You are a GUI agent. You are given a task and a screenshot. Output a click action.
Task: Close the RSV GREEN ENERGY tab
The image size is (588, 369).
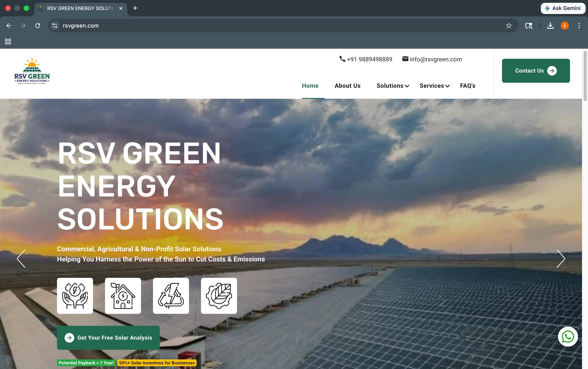coord(121,8)
